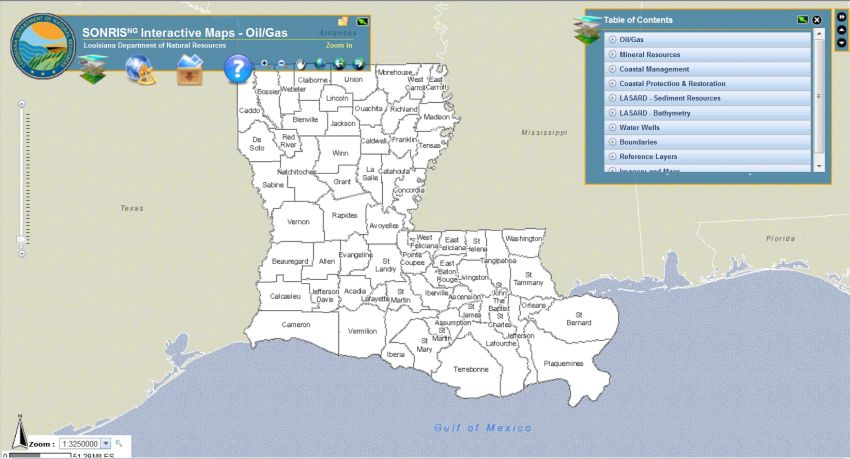Screen dimensions: 850x459
Task: Expand the Water Wells layer group
Action: pyautogui.click(x=612, y=128)
